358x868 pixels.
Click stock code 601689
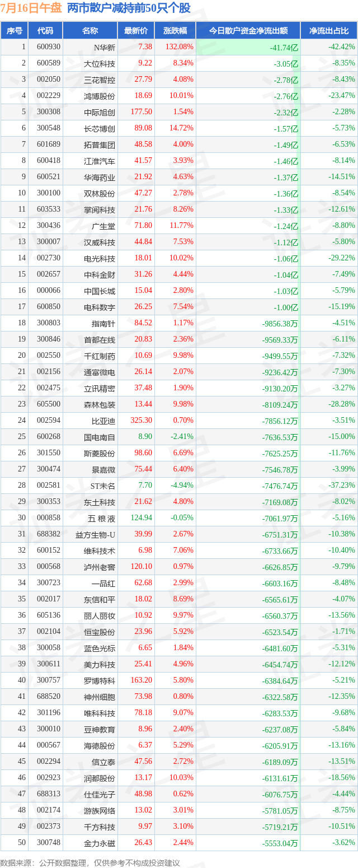click(49, 144)
